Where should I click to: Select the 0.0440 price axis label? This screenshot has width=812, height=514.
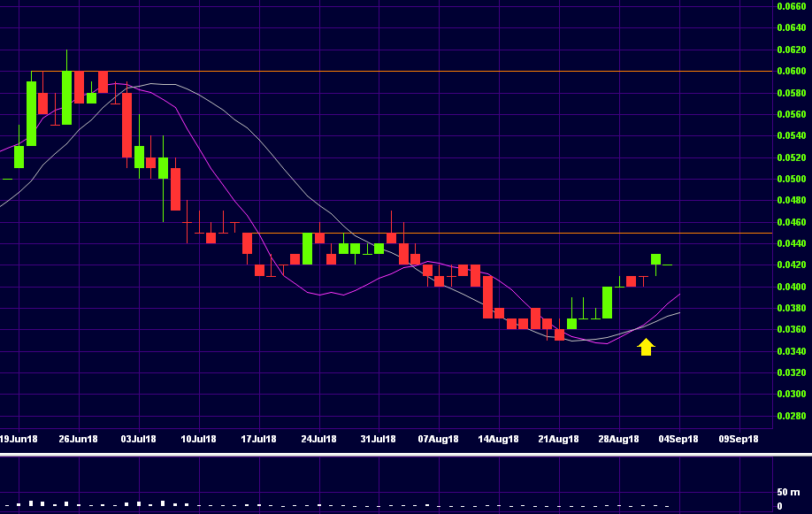click(792, 243)
